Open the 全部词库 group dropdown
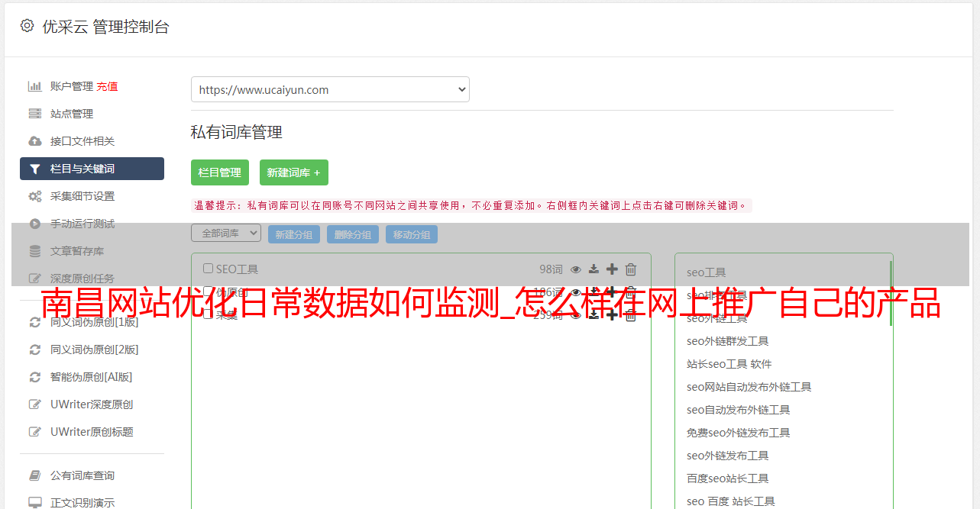980x509 pixels. click(x=226, y=234)
